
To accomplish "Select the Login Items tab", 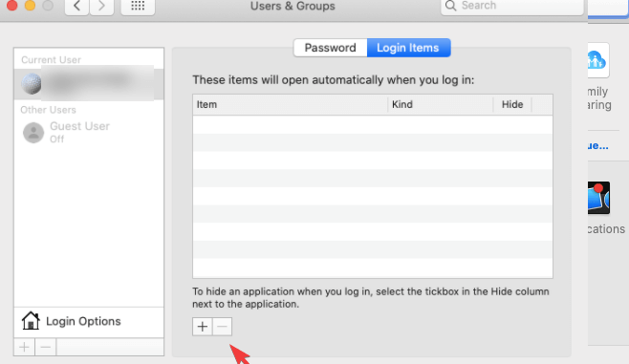I will point(408,48).
